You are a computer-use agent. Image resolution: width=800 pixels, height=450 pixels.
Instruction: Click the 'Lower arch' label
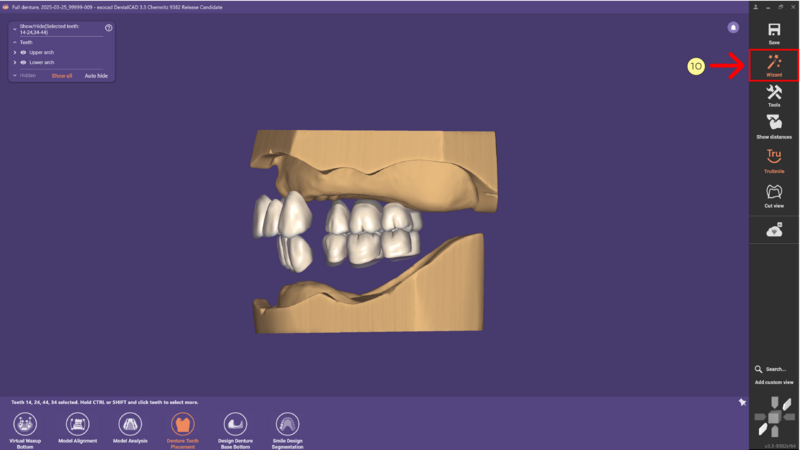41,62
